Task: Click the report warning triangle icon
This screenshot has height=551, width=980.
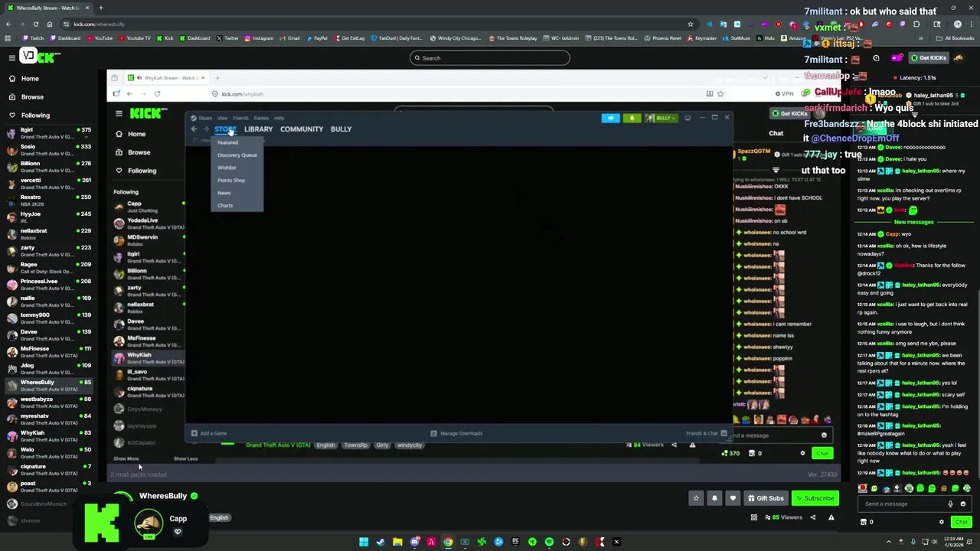Action: click(x=831, y=517)
